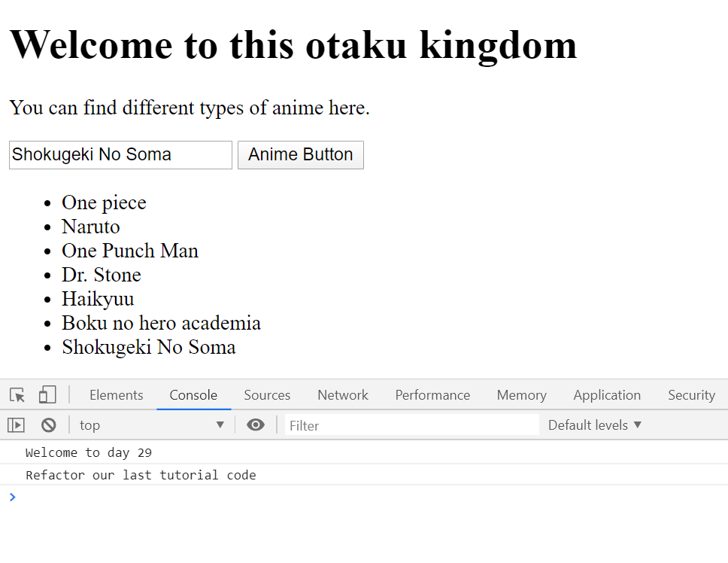The image size is (728, 563).
Task: Toggle the device toolbar icon
Action: coord(47,395)
